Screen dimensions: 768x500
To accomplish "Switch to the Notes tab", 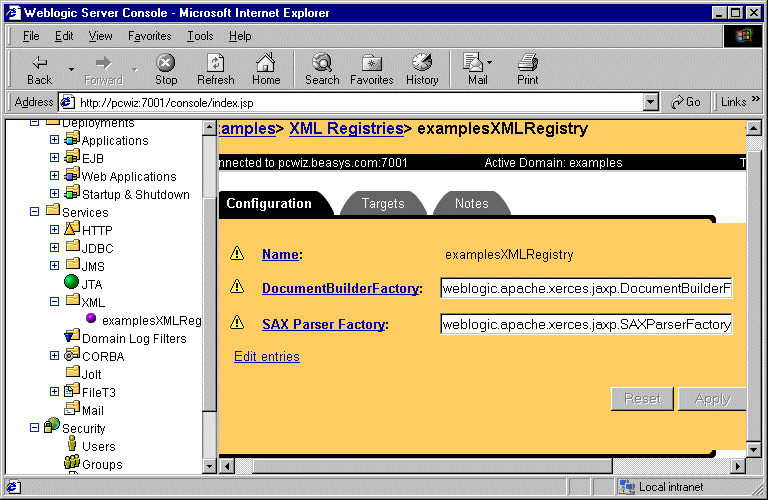I will click(x=471, y=203).
